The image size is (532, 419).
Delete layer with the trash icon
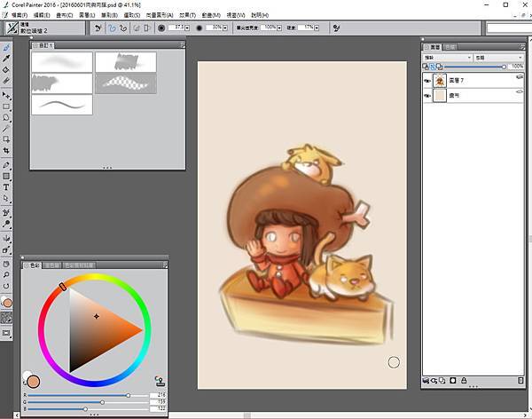pos(520,381)
